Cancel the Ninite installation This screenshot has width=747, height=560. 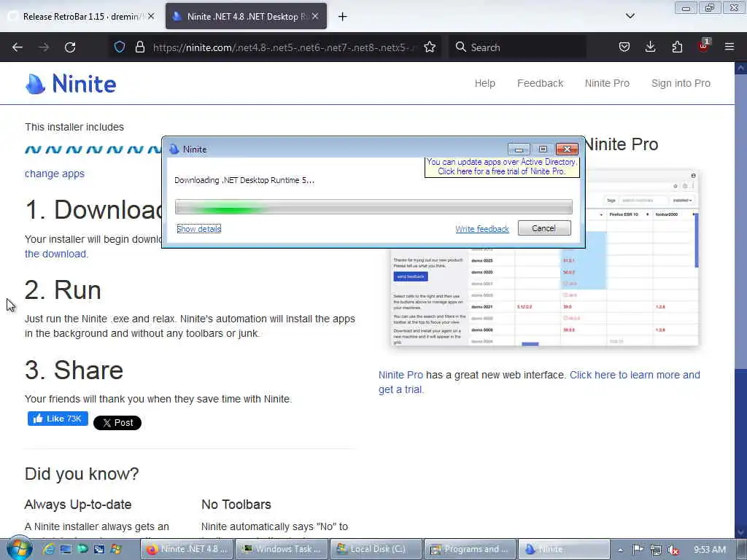pos(544,228)
